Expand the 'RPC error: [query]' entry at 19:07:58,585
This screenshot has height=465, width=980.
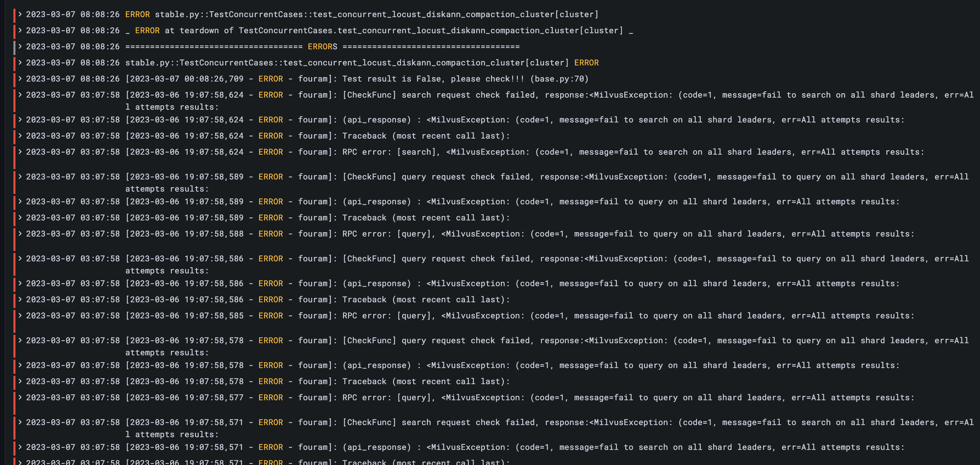(x=20, y=315)
